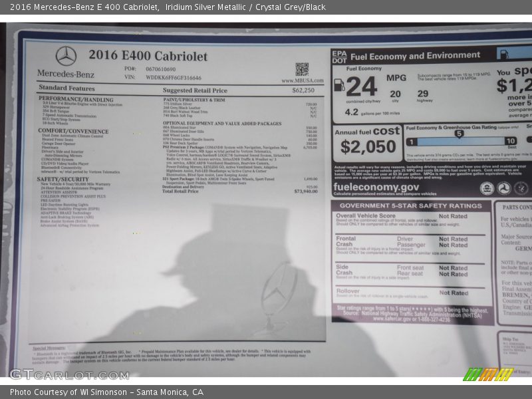The image size is (532, 399).
Task: Click 'OPTIONAL EQUIPMENT AND VALUE ADDED PACKAGES' heading
Action: (222, 124)
